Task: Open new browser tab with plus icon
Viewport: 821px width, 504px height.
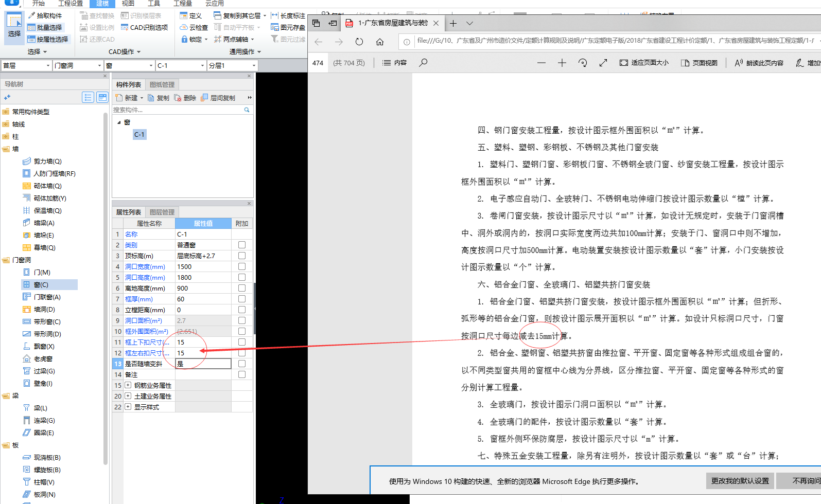Action: click(453, 23)
